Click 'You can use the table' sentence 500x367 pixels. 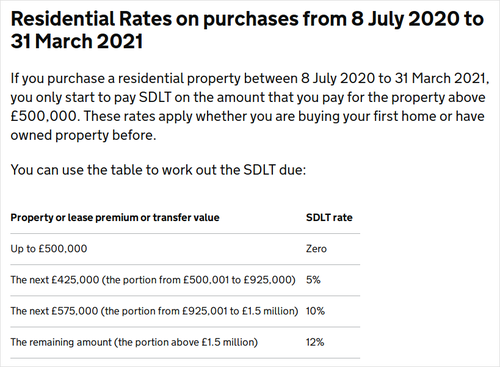point(158,170)
